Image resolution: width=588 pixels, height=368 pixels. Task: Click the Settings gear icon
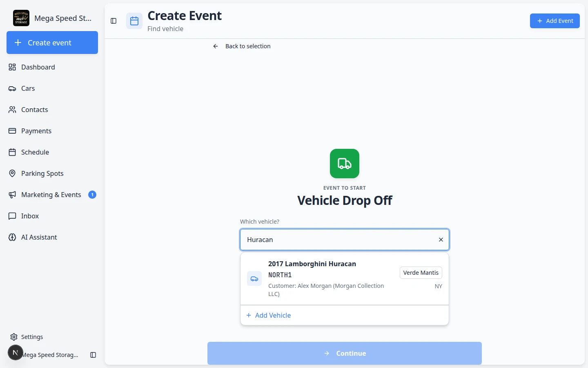[14, 337]
